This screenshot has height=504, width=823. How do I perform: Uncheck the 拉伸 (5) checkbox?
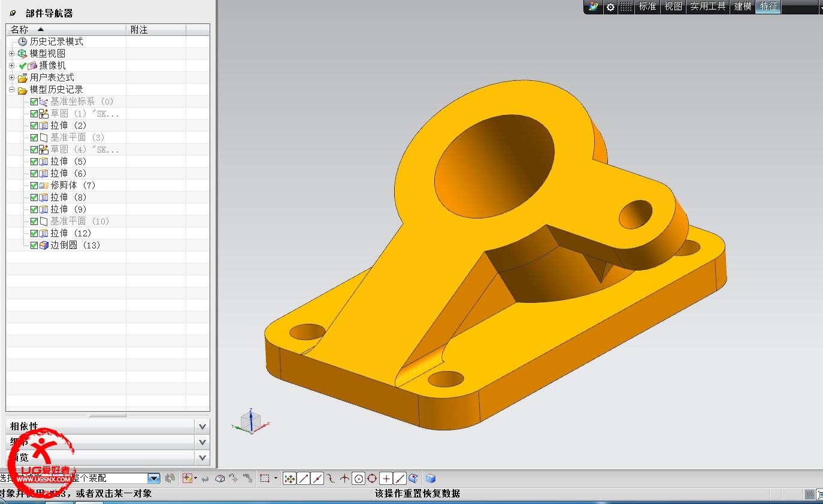(34, 162)
